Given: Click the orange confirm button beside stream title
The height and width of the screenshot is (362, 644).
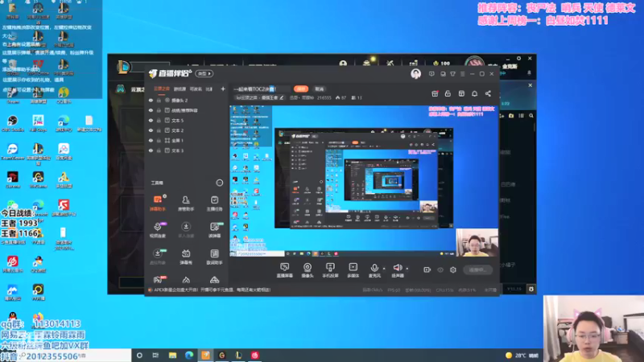Looking at the screenshot, I should [x=300, y=88].
